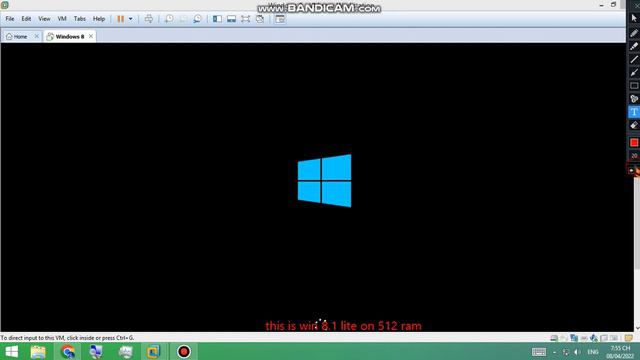
Task: Switch ENG input language indicator
Action: 593,352
